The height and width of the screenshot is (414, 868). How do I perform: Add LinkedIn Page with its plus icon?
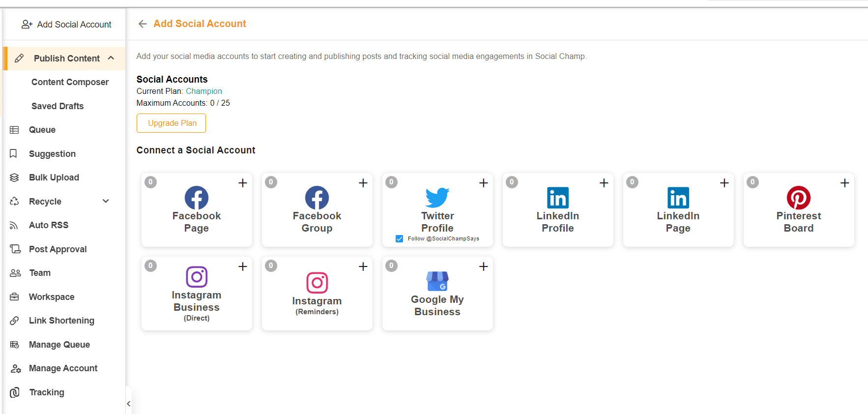(x=724, y=183)
